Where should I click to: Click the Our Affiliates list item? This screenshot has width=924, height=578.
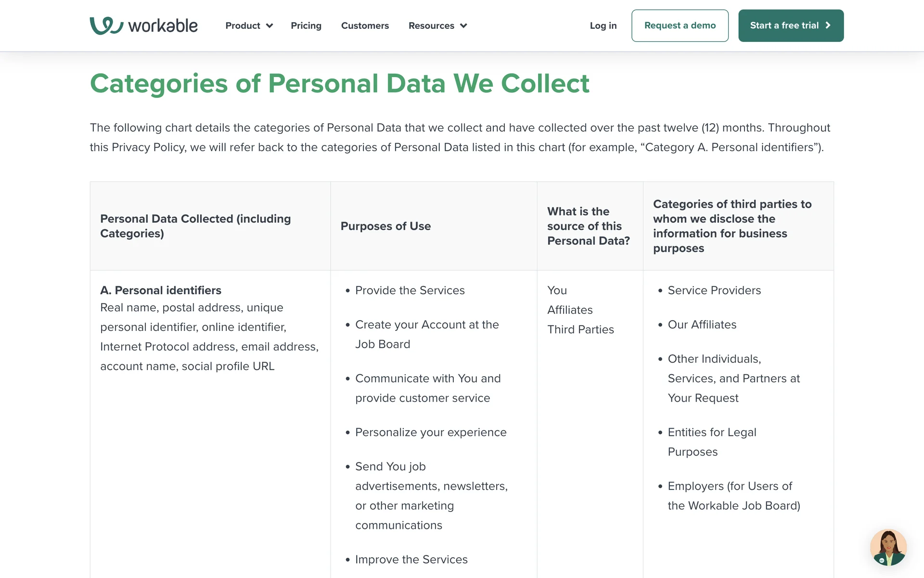point(702,325)
